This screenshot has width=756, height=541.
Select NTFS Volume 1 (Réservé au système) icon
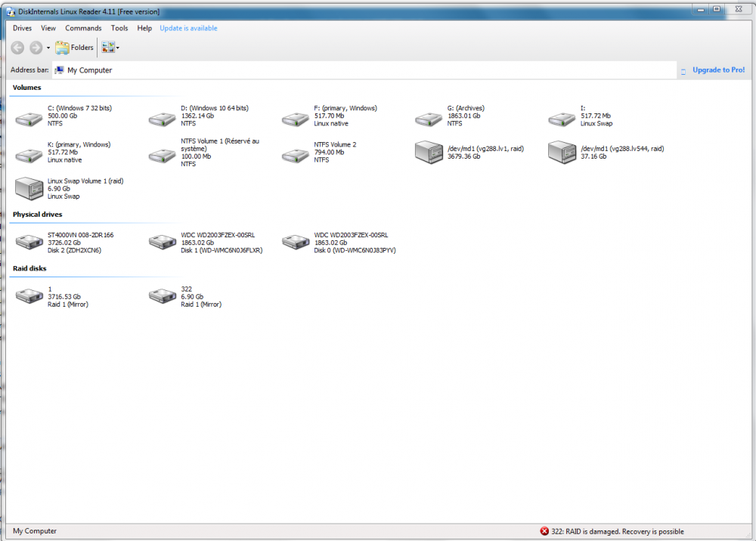(x=163, y=155)
